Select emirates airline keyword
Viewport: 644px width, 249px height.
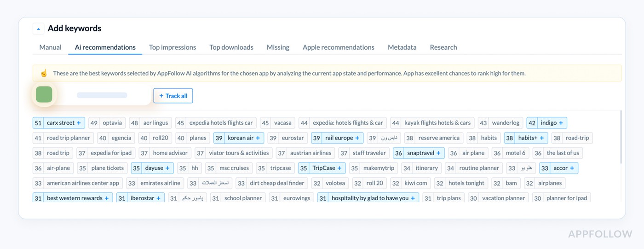155,183
